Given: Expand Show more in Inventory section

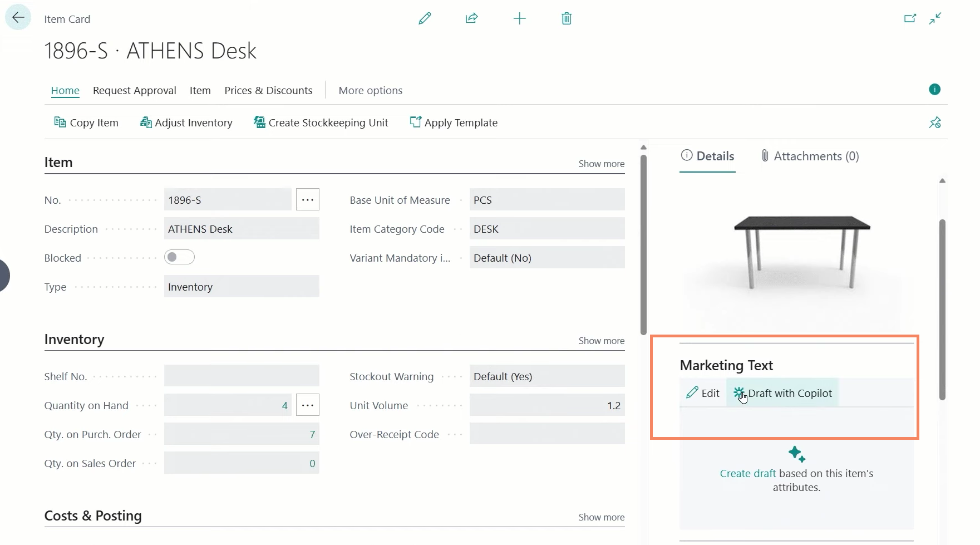Looking at the screenshot, I should tap(601, 341).
